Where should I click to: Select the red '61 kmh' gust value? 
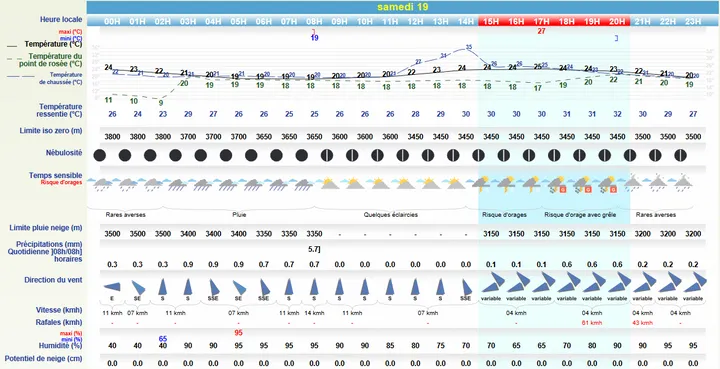(x=592, y=323)
